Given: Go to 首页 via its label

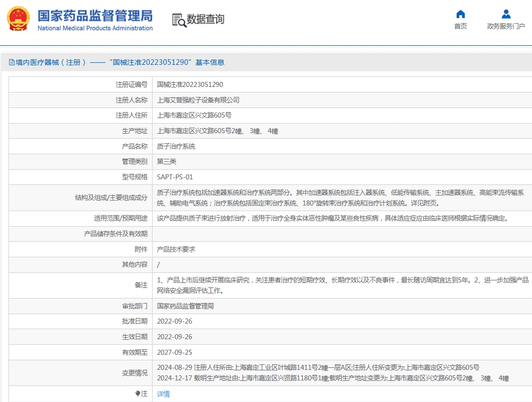Looking at the screenshot, I should [460, 26].
